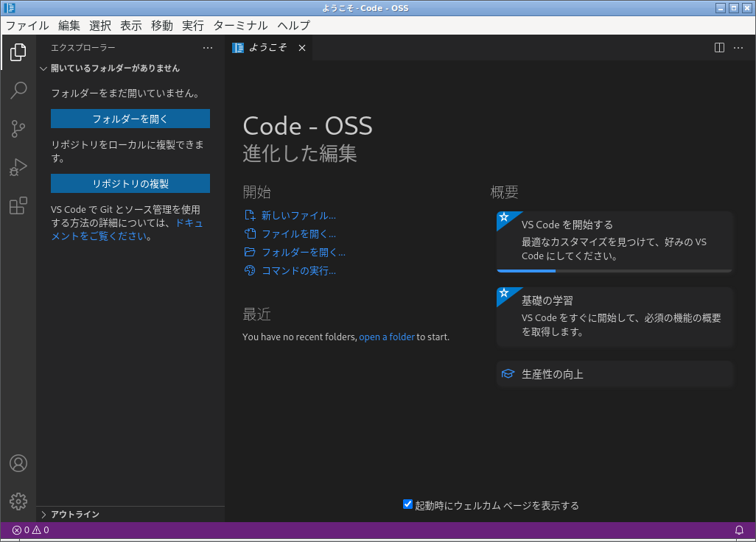The width and height of the screenshot is (756, 542).
Task: Click the リポジトリの複製 button
Action: pos(130,183)
